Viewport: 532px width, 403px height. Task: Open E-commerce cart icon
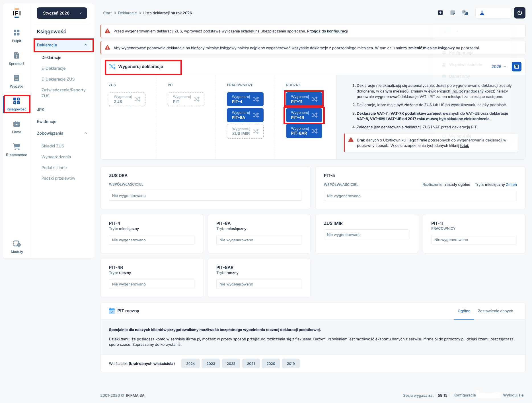[17, 147]
